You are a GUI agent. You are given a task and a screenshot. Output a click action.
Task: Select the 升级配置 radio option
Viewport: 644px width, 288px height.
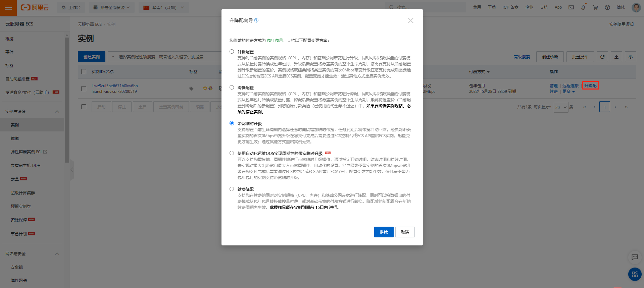click(x=232, y=52)
